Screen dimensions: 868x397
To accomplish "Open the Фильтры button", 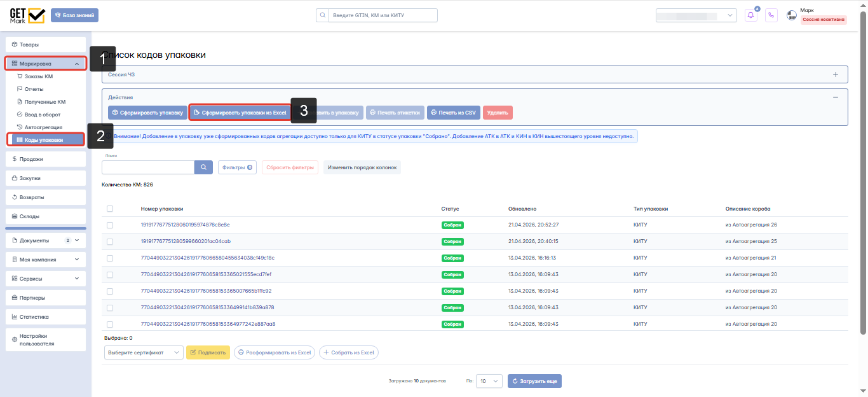I will coord(237,167).
